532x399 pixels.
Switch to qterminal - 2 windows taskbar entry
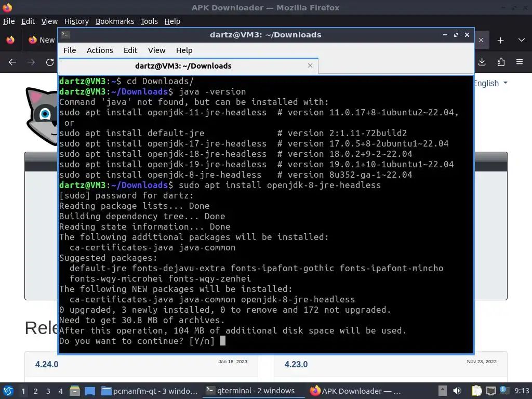(253, 391)
